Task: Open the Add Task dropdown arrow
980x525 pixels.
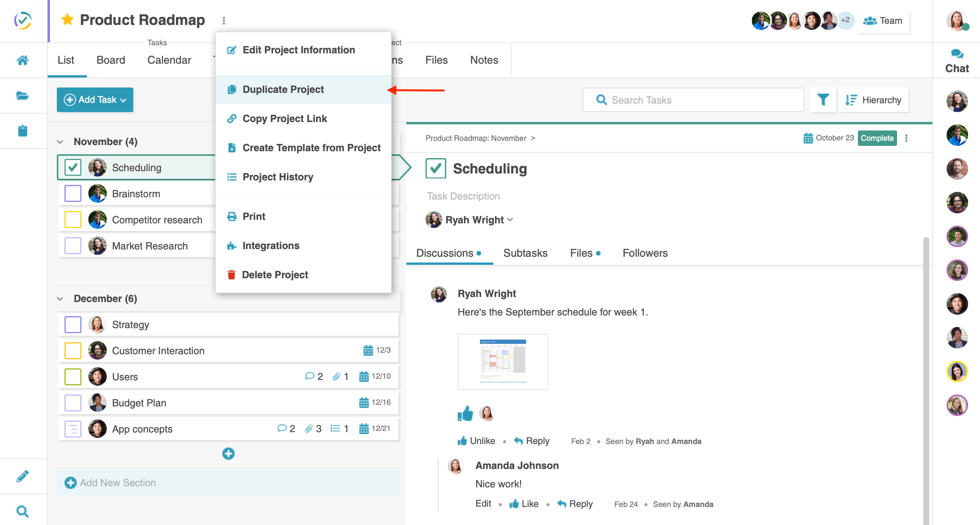Action: [124, 100]
